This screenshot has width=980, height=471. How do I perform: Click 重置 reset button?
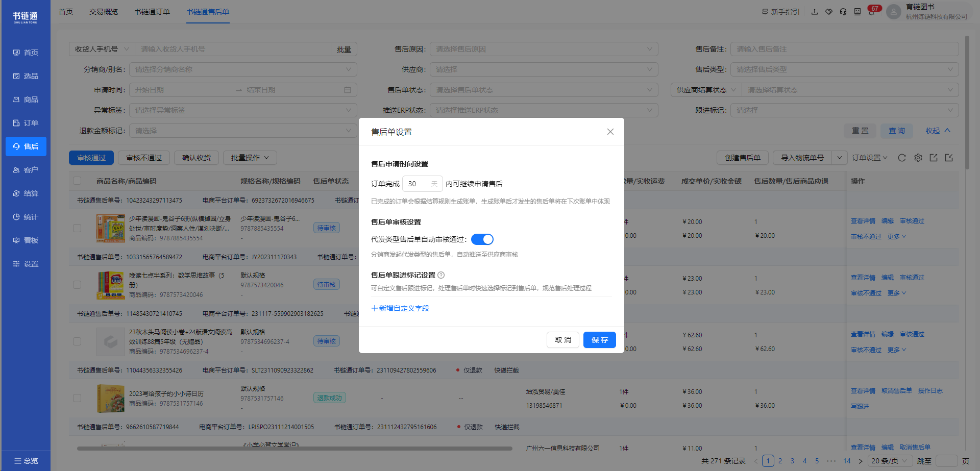point(860,131)
